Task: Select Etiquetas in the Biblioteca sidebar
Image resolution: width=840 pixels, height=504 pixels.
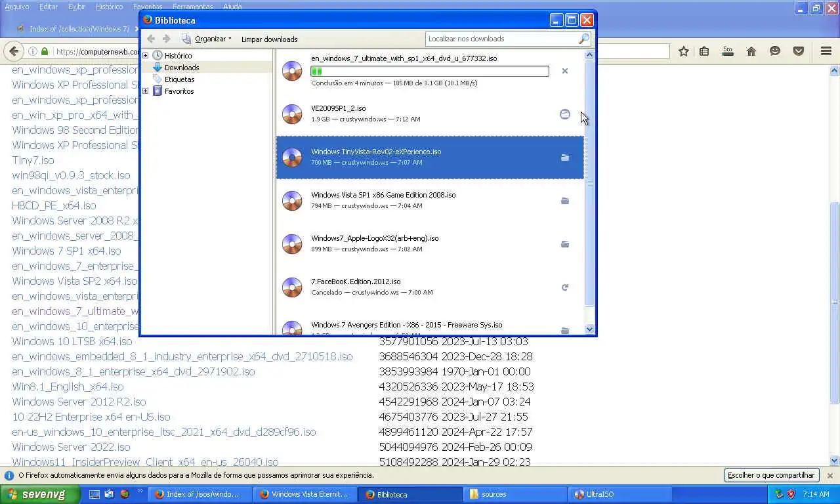Action: click(179, 79)
